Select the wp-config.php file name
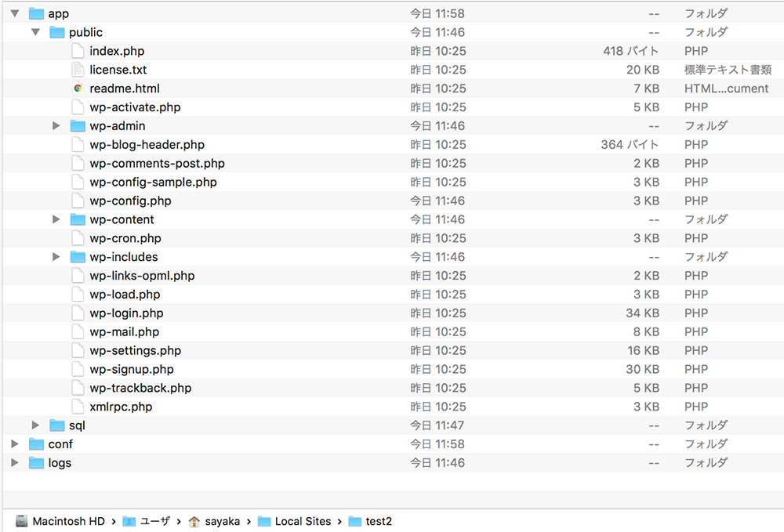The width and height of the screenshot is (784, 532). click(x=130, y=201)
